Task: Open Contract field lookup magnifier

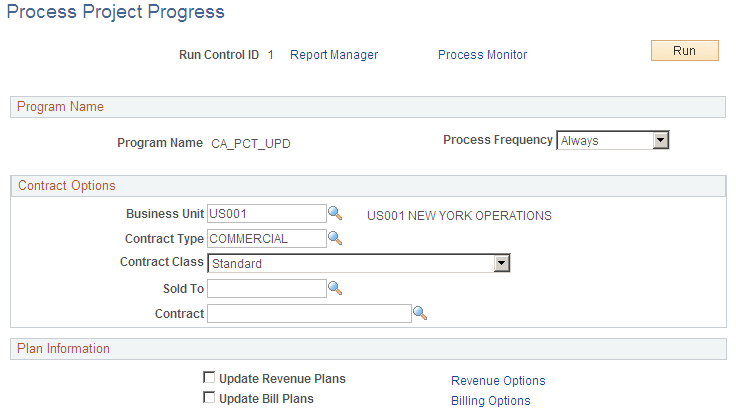Action: pos(420,313)
